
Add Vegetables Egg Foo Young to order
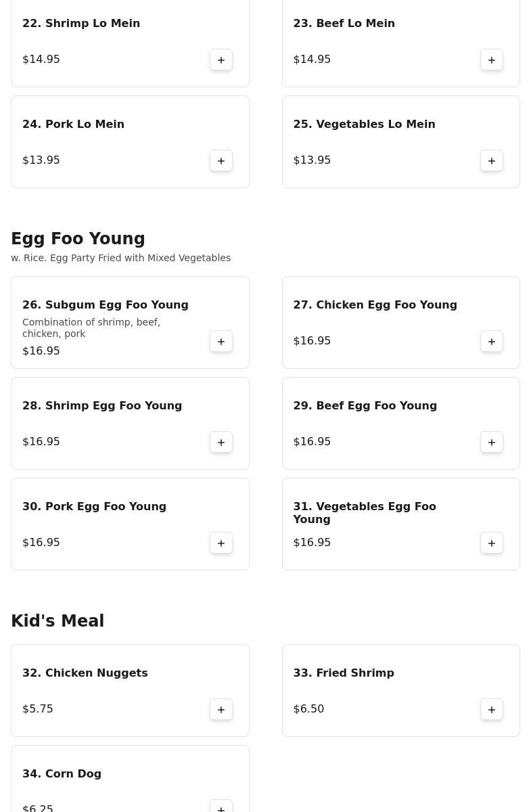click(492, 543)
